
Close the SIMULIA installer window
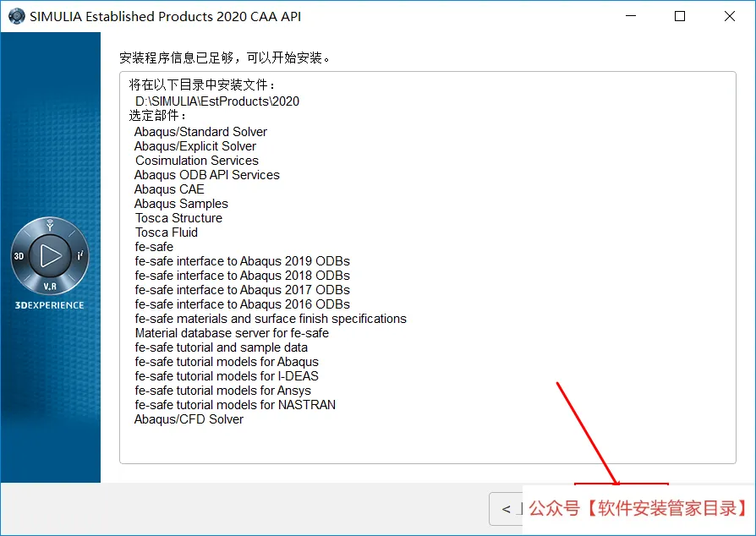click(730, 16)
